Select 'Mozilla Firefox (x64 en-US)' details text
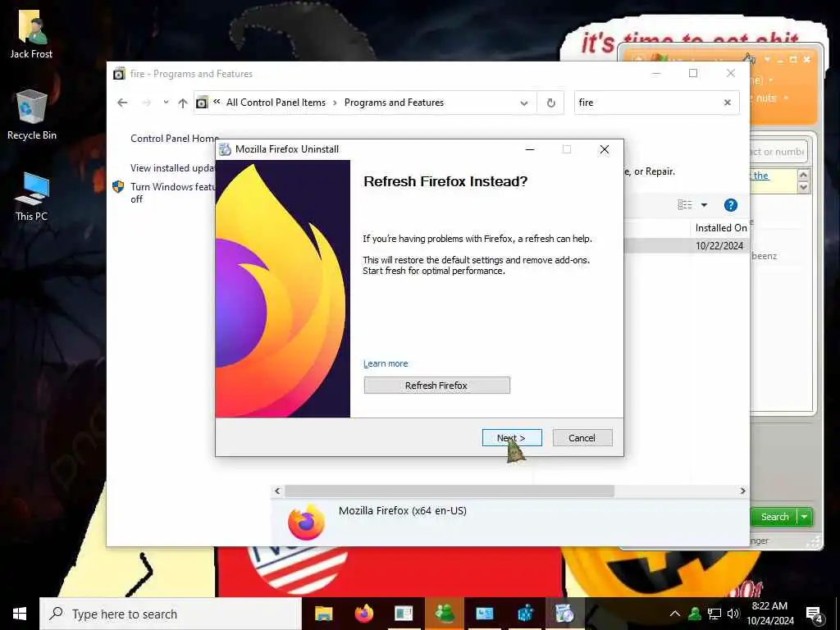The width and height of the screenshot is (840, 630). coord(402,510)
